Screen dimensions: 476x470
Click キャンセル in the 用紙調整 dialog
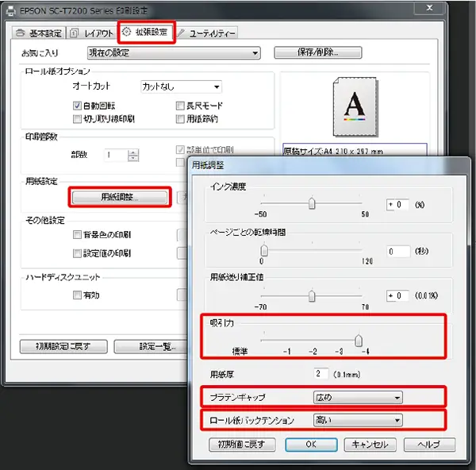[x=370, y=445]
